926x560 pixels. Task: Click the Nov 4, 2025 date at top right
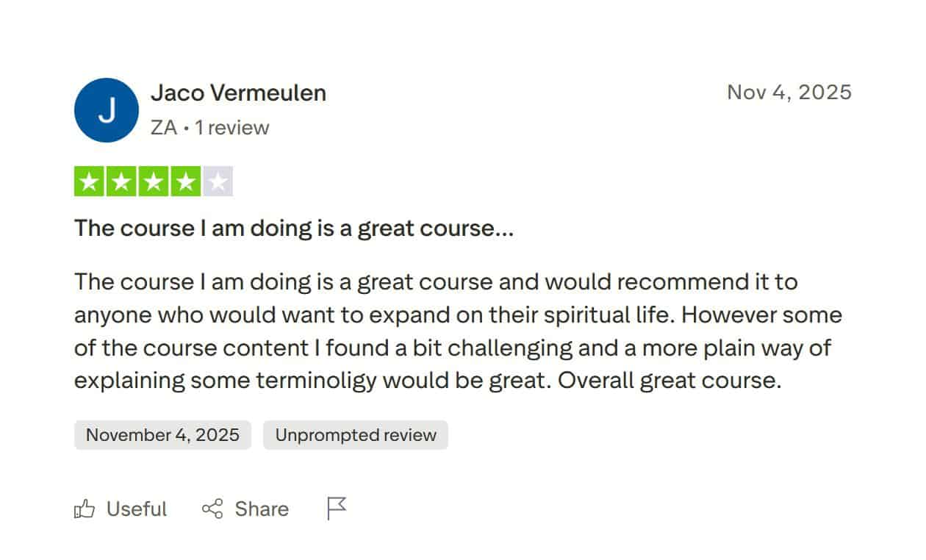(789, 92)
